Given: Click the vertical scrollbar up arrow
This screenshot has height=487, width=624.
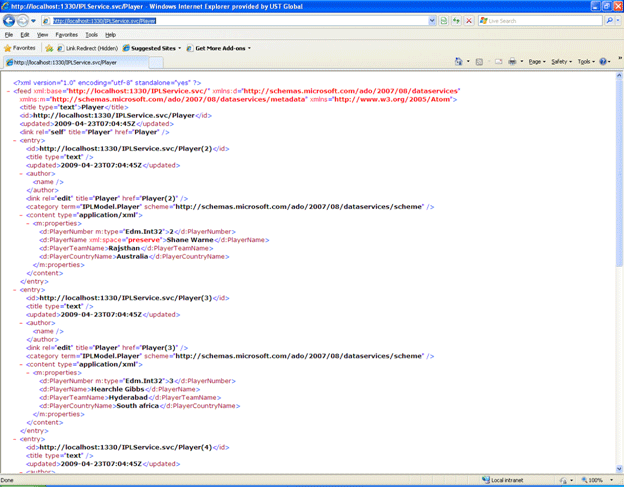Looking at the screenshot, I should coord(619,75).
